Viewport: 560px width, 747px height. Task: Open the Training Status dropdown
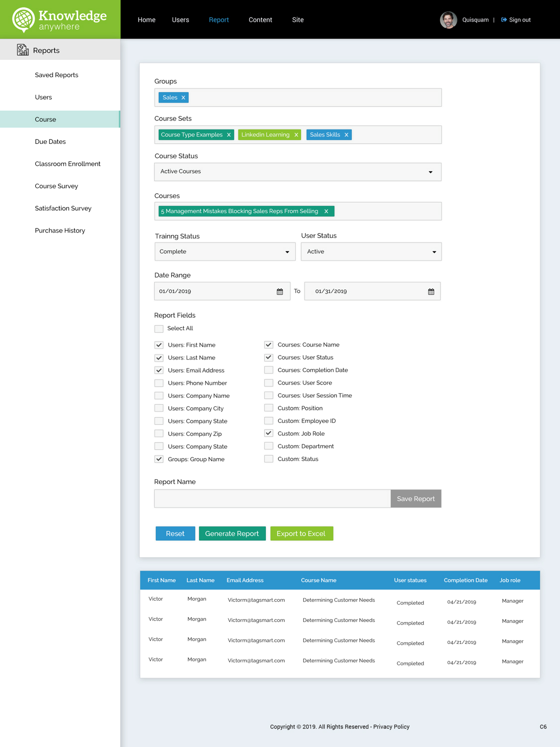(225, 251)
